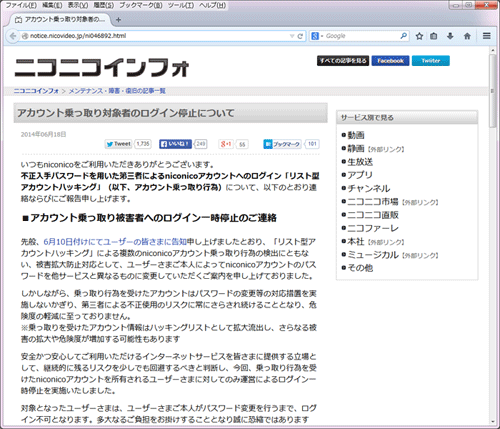Click the scrollbar up arrow

pos(493,50)
